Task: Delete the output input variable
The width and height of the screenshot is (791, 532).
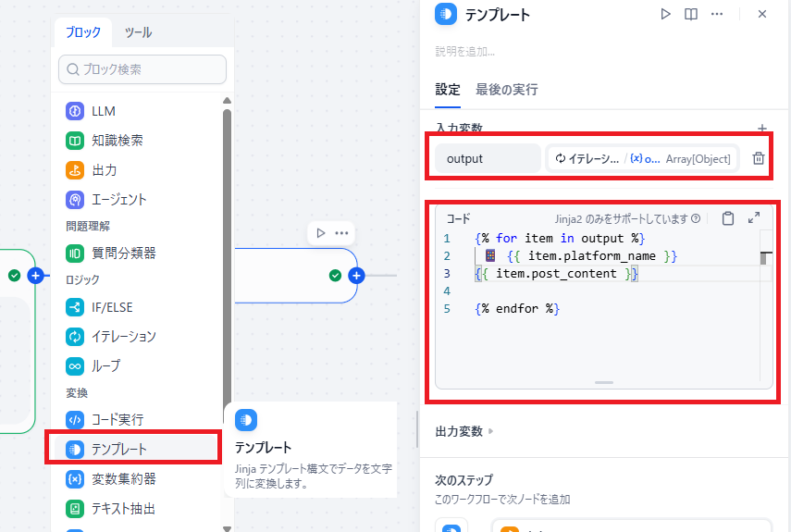Action: point(759,158)
